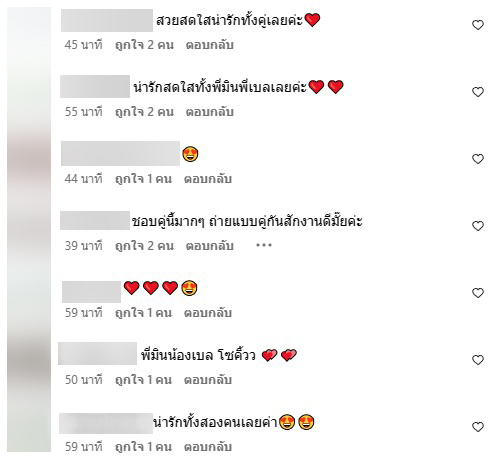Reply to the 44 นาที emoji comment
The width and height of the screenshot is (495, 467).
click(208, 179)
